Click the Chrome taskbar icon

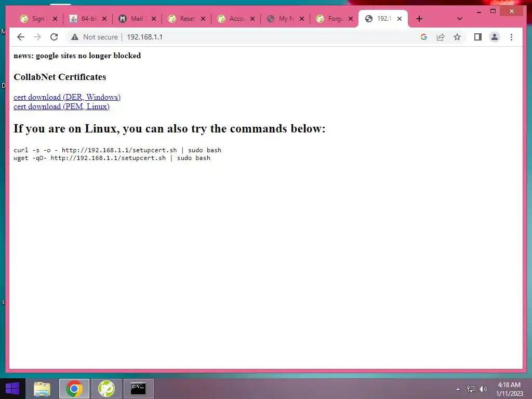click(x=74, y=389)
